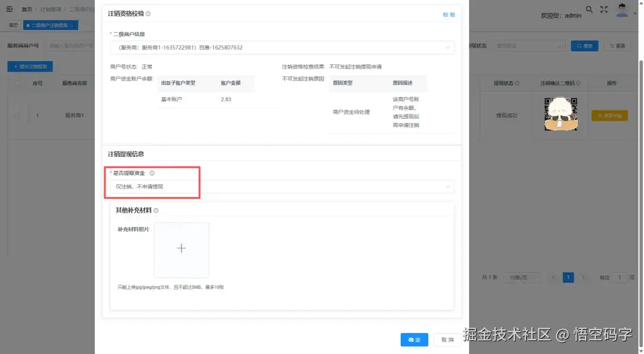Screen dimensions: 644x354
Task: Click the 注销管理 breadcrumb item
Action: click(x=50, y=9)
